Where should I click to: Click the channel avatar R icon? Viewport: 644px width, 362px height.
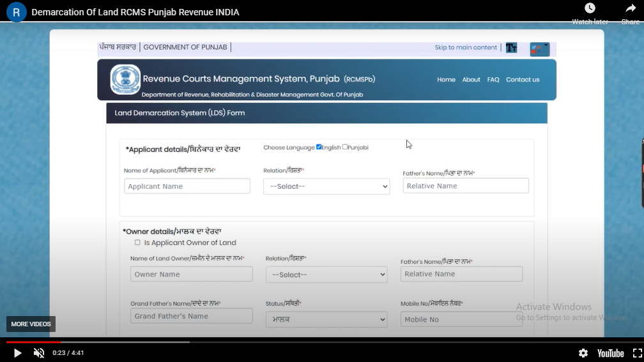(x=17, y=12)
